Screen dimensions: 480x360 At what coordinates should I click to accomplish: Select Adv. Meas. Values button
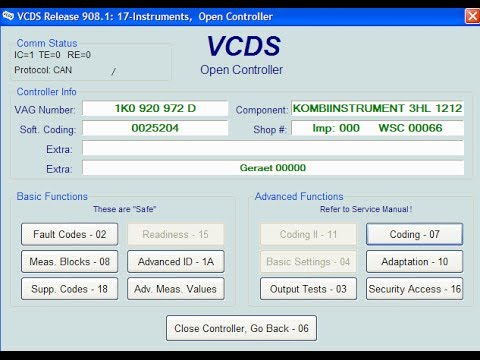(176, 289)
